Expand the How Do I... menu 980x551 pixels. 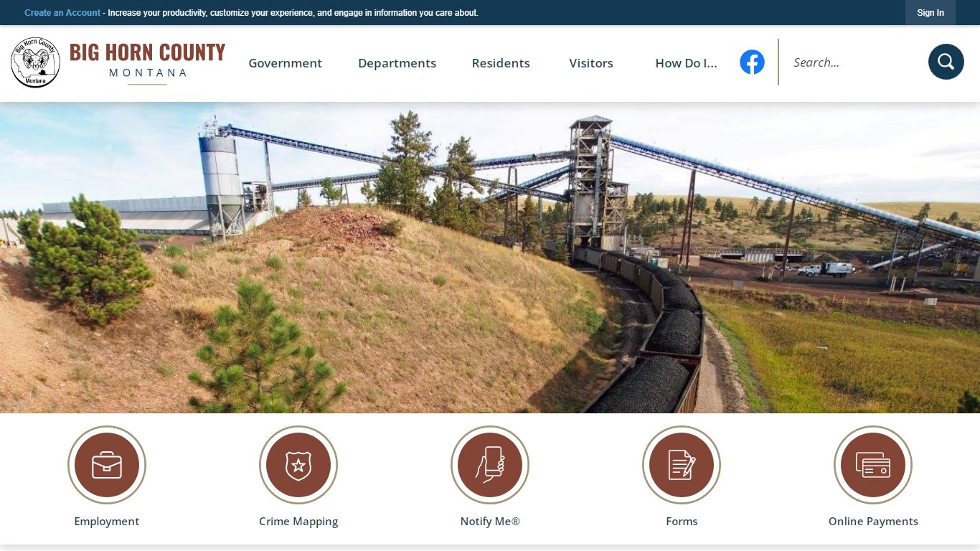tap(686, 63)
